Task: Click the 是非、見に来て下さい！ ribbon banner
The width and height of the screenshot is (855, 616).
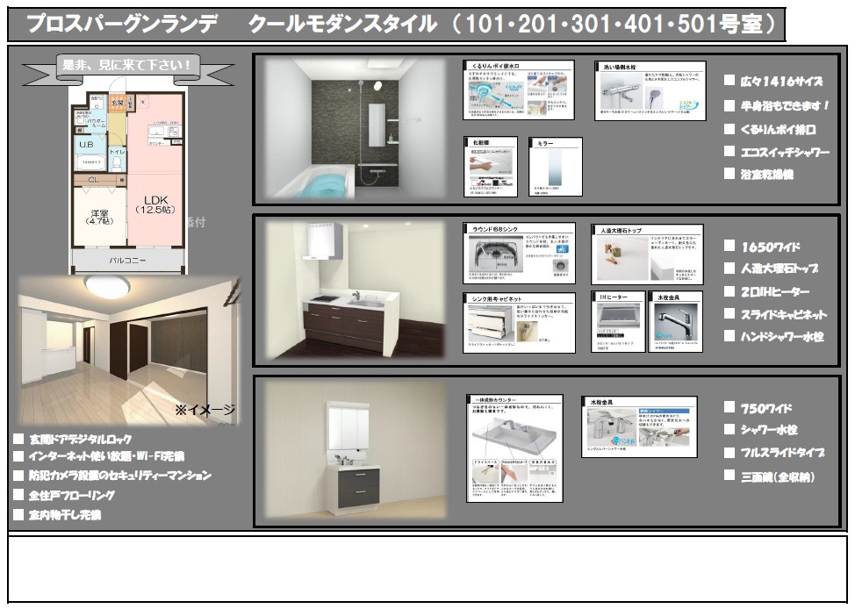Action: point(126,65)
